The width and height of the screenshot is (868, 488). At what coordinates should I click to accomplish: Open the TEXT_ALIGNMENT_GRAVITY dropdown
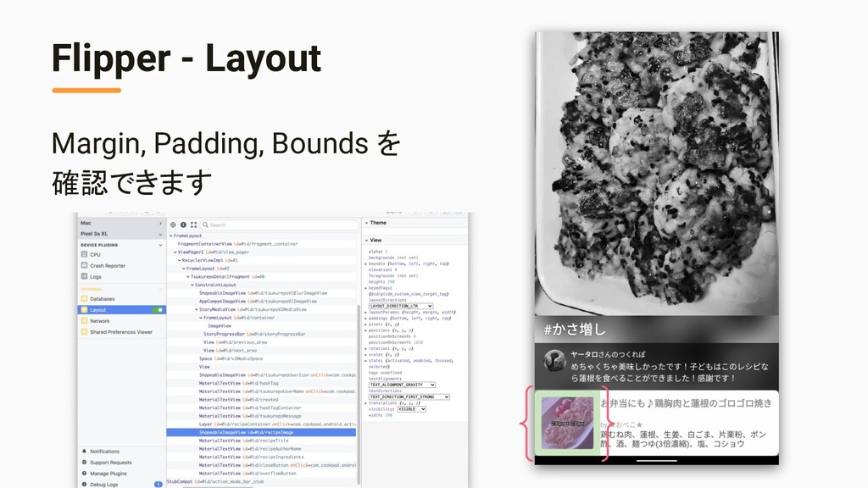(x=402, y=385)
